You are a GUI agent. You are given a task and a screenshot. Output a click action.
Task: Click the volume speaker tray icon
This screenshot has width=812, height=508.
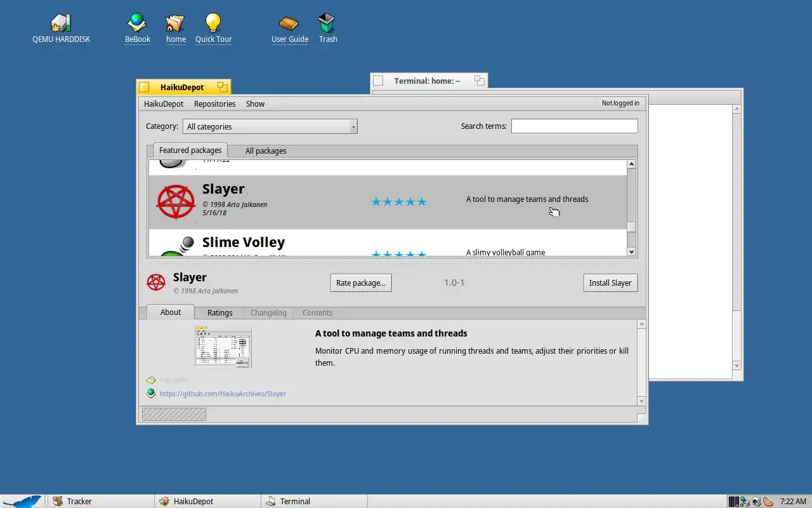coord(757,502)
